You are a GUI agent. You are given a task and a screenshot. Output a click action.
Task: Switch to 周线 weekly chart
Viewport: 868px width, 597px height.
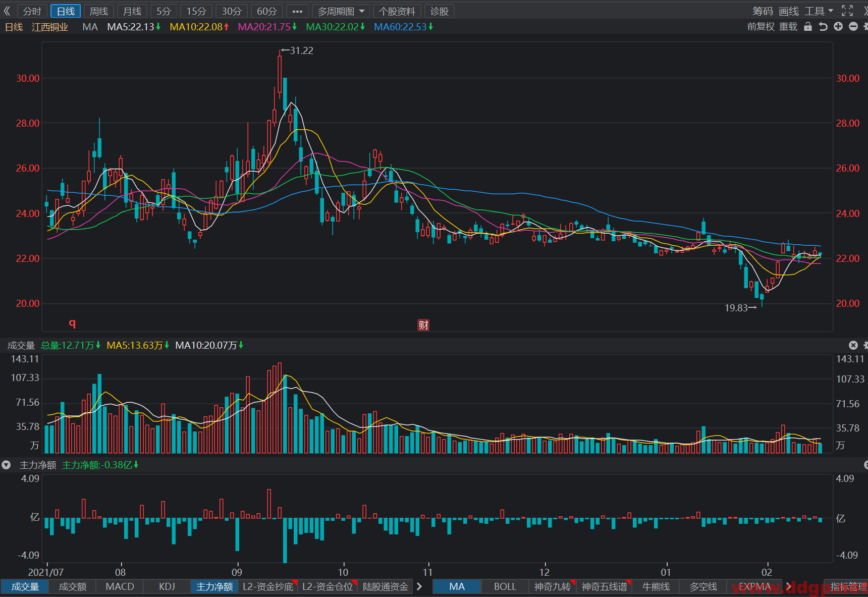tap(99, 11)
